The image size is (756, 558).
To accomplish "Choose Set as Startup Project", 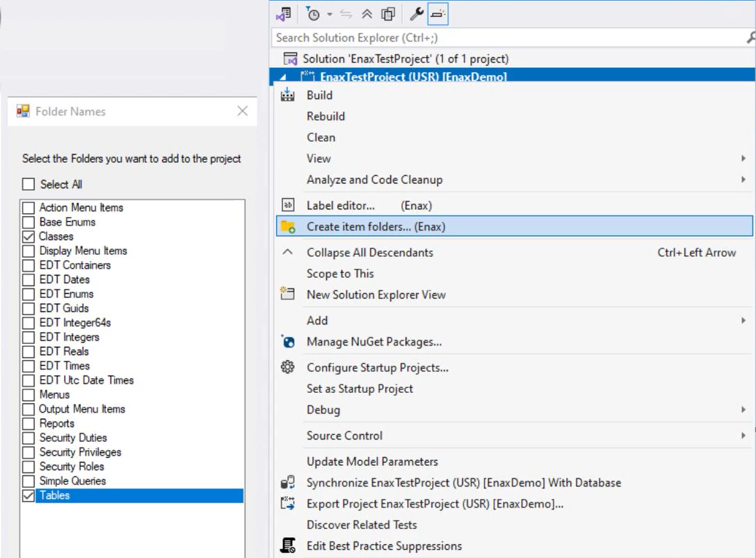I will click(x=360, y=389).
